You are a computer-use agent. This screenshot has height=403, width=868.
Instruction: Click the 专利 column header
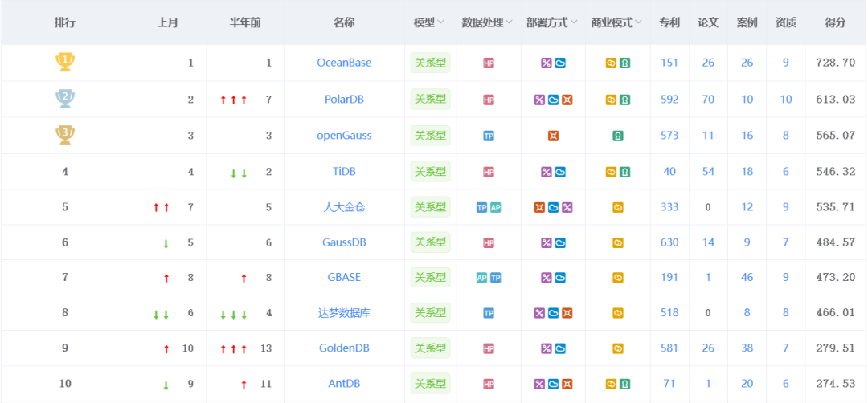tap(669, 22)
